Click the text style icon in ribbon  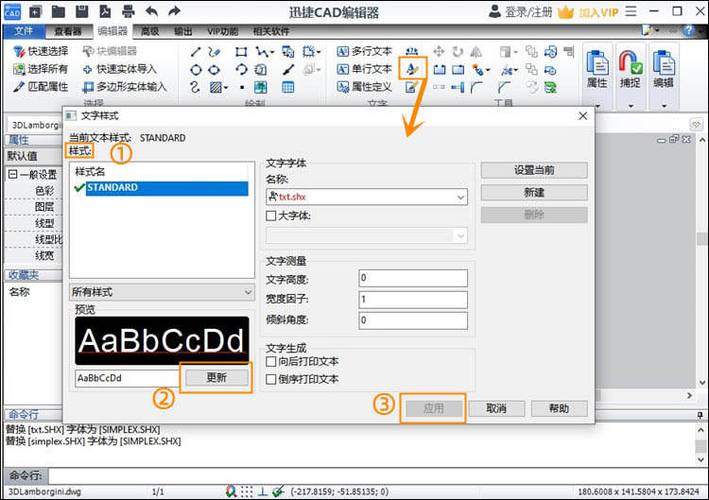point(412,68)
